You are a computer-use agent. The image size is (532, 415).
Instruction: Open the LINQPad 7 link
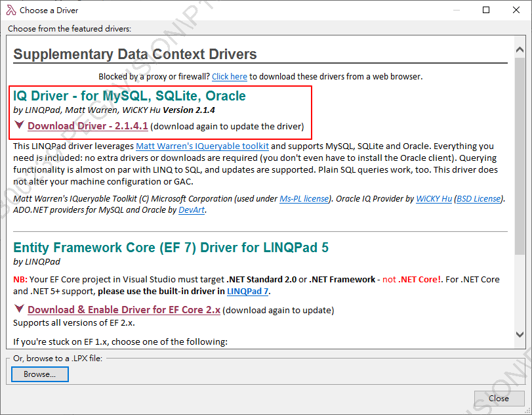248,291
